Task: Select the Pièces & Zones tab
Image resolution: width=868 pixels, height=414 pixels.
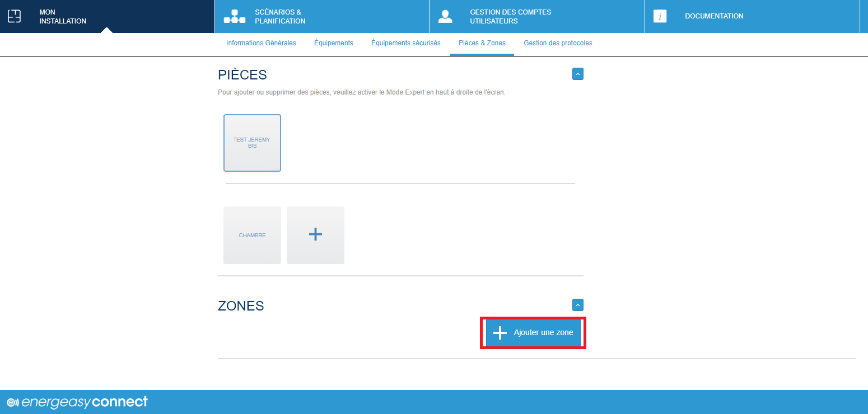Action: 482,43
